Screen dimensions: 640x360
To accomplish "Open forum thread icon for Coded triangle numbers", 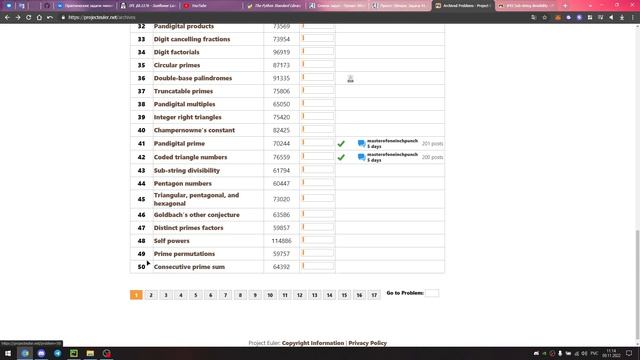I will click(x=361, y=157).
